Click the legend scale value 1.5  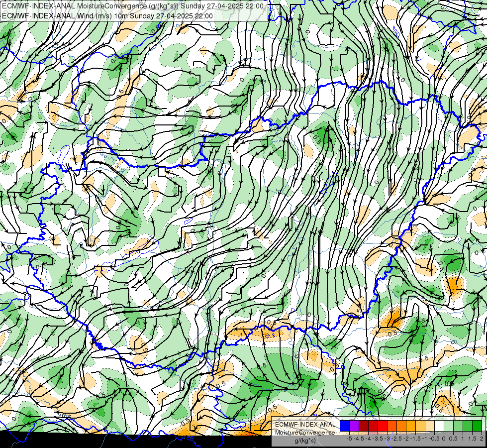473,439
